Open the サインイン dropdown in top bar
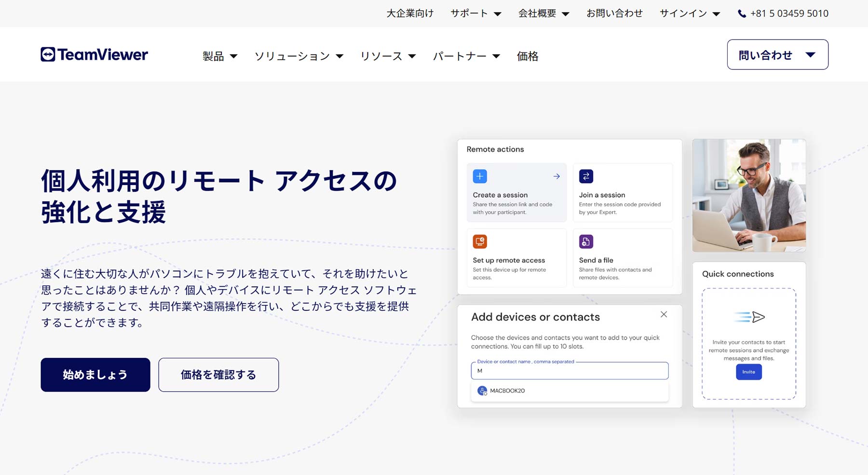 point(690,13)
